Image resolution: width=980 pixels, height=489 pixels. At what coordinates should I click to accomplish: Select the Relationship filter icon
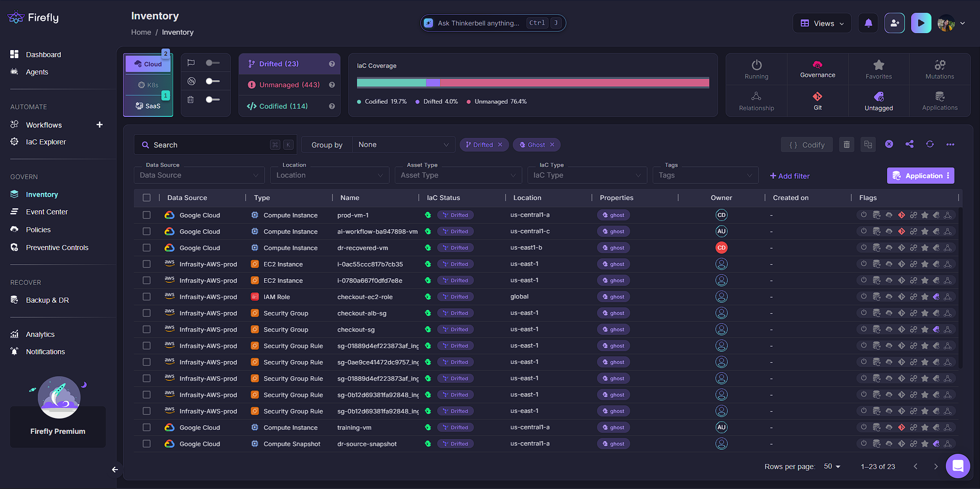click(x=756, y=101)
